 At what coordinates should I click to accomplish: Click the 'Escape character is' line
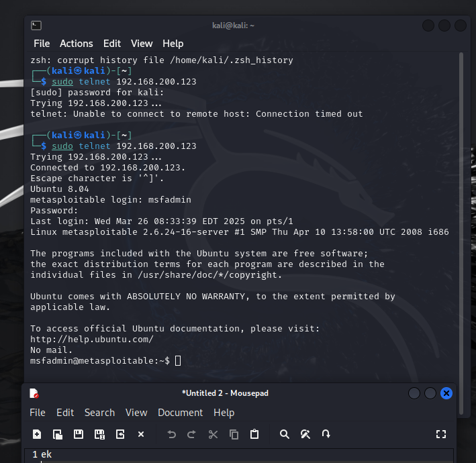(97, 178)
